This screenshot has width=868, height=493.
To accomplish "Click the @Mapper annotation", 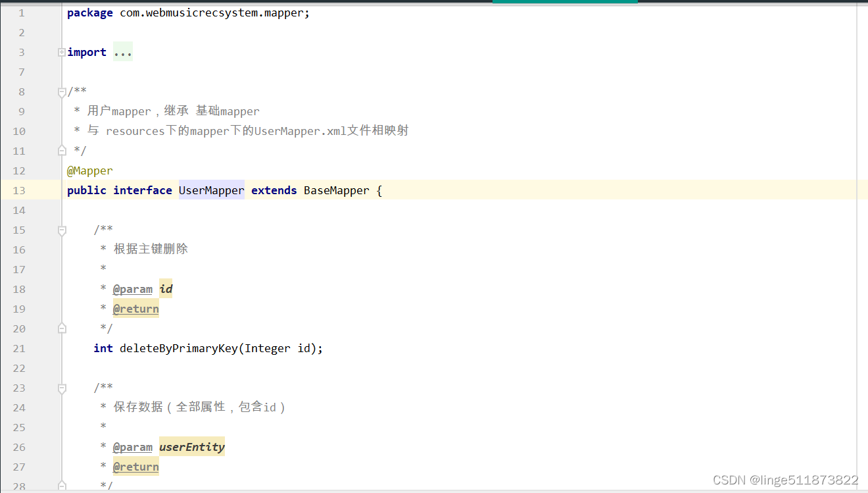I will click(90, 170).
